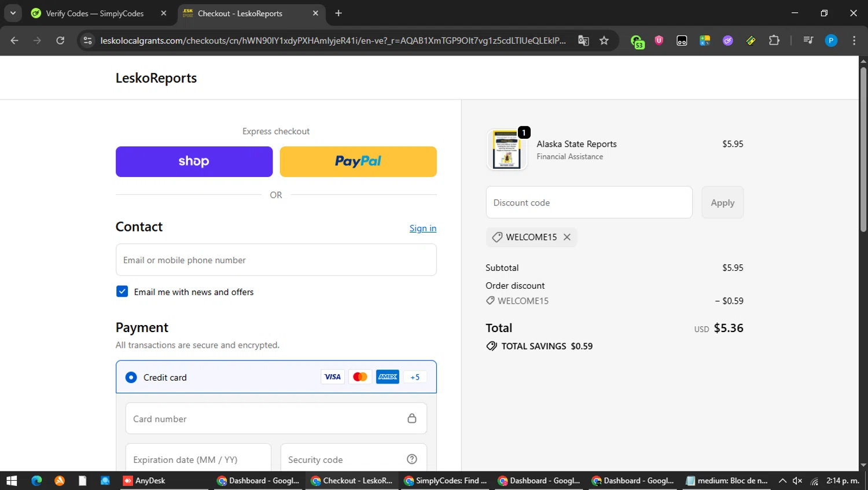Focus the Discount code field
The height and width of the screenshot is (490, 868).
[x=589, y=202]
